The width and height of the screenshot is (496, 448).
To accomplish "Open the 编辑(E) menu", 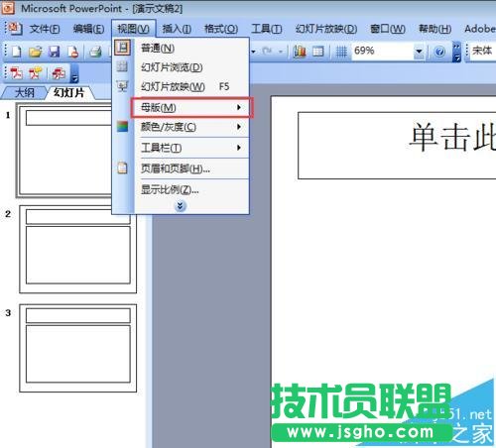I will [x=88, y=29].
